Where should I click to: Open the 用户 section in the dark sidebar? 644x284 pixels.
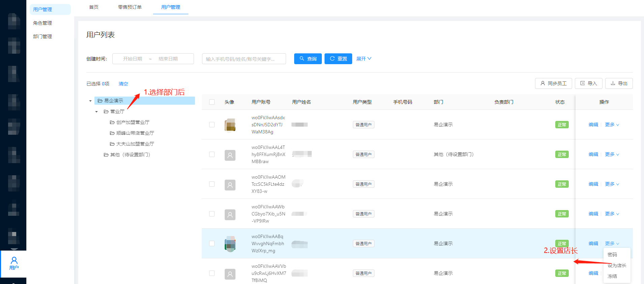point(14,264)
